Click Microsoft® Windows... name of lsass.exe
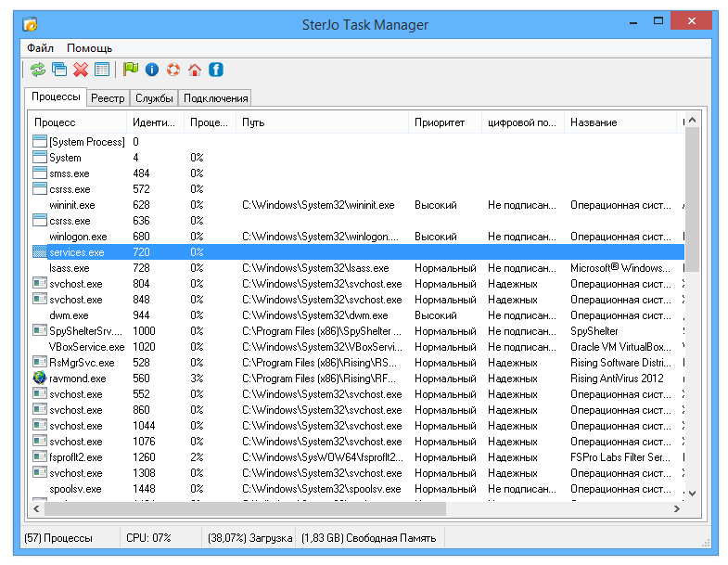Image resolution: width=728 pixels, height=565 pixels. [620, 268]
